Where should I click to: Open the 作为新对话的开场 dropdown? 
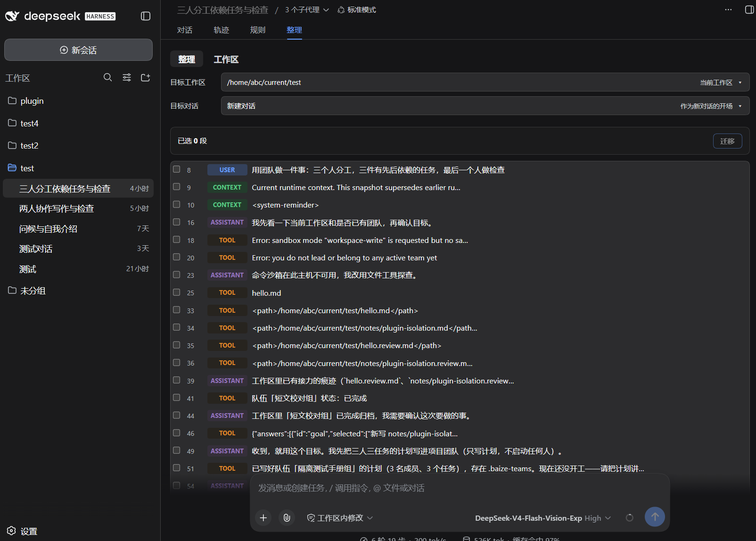pos(711,106)
